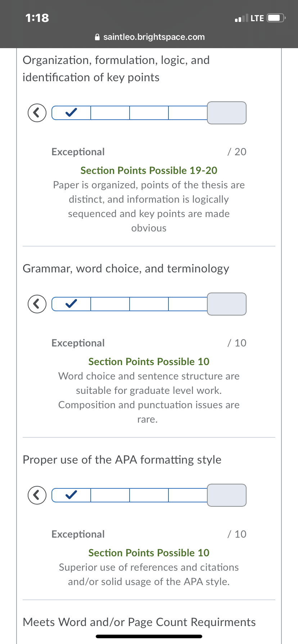Click the back chevron beside Grammar rubric levels

click(37, 304)
